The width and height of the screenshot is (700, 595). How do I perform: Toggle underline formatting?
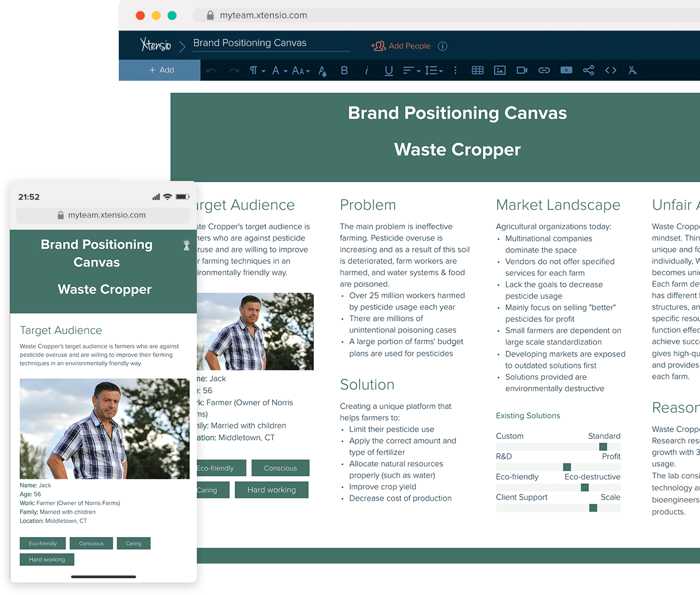(388, 70)
